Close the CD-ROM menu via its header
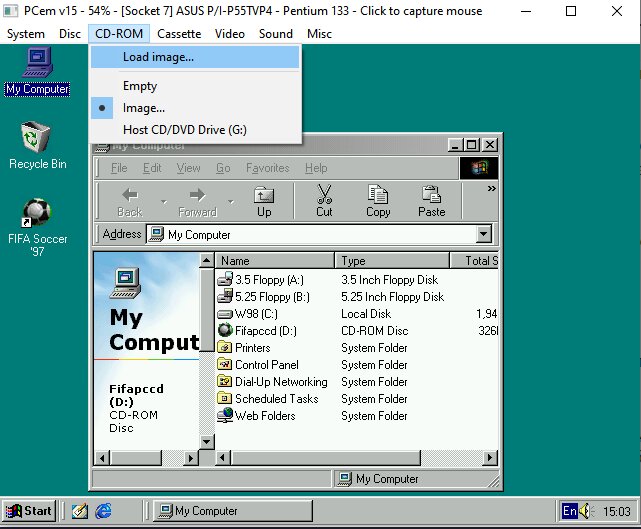 point(119,34)
